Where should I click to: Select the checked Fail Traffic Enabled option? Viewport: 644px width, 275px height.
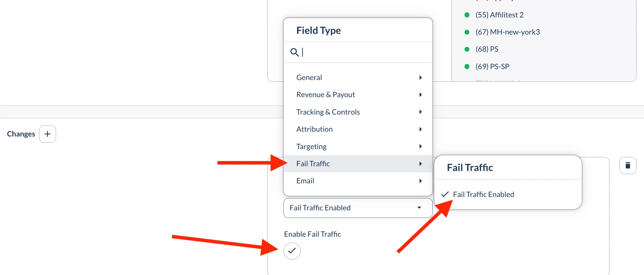[483, 195]
